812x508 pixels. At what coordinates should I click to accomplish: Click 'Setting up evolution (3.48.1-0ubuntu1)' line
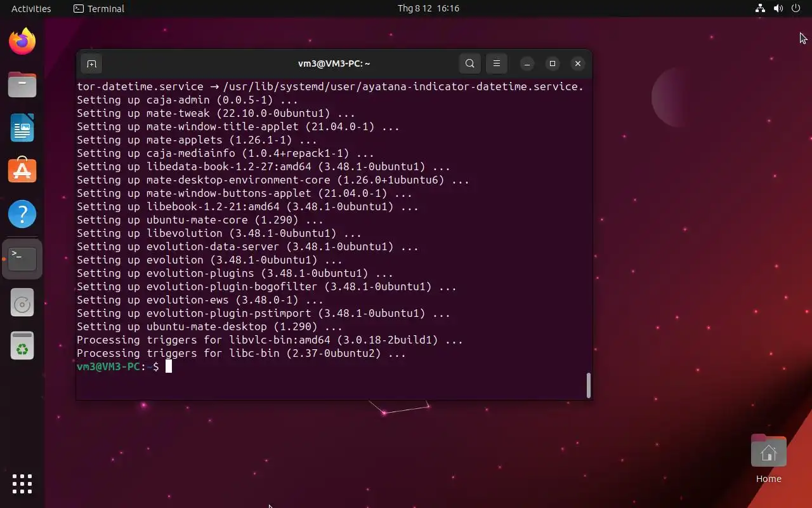click(x=209, y=260)
